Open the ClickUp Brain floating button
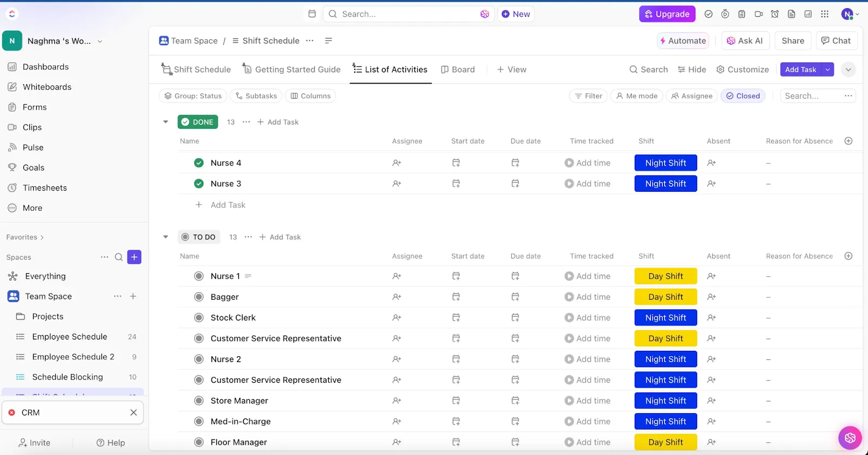The height and width of the screenshot is (455, 868). pyautogui.click(x=850, y=438)
